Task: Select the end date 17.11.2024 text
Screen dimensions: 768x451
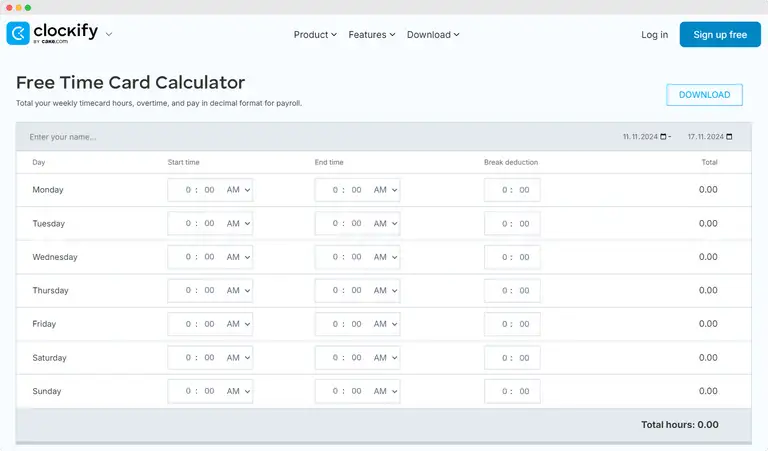Action: [705, 137]
